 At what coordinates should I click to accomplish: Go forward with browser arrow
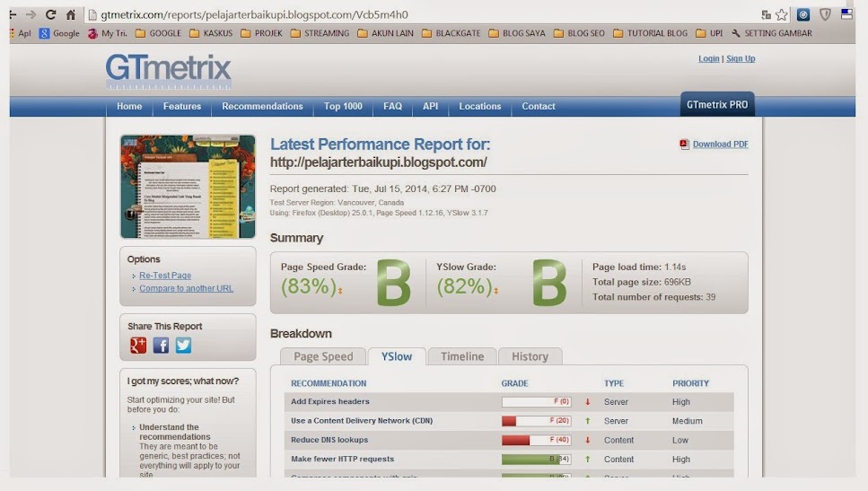[x=31, y=14]
